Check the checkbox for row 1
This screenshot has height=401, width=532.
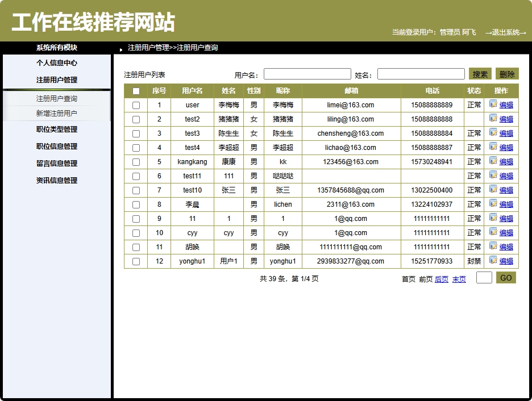point(135,105)
